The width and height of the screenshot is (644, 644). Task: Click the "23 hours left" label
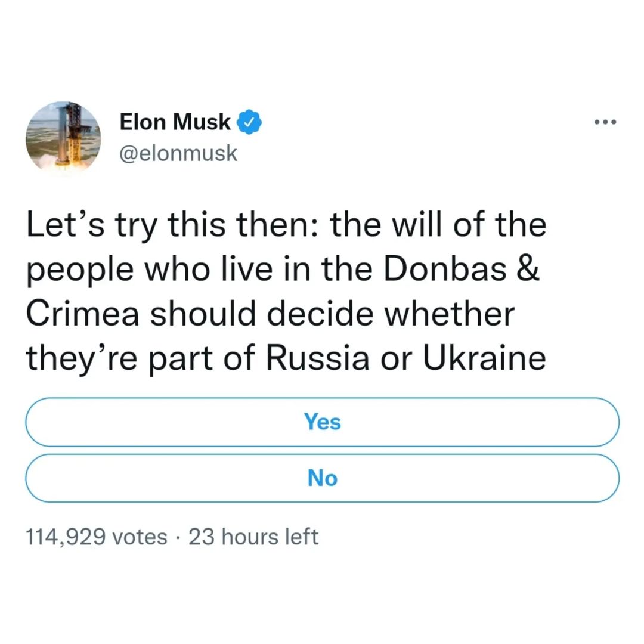(253, 537)
